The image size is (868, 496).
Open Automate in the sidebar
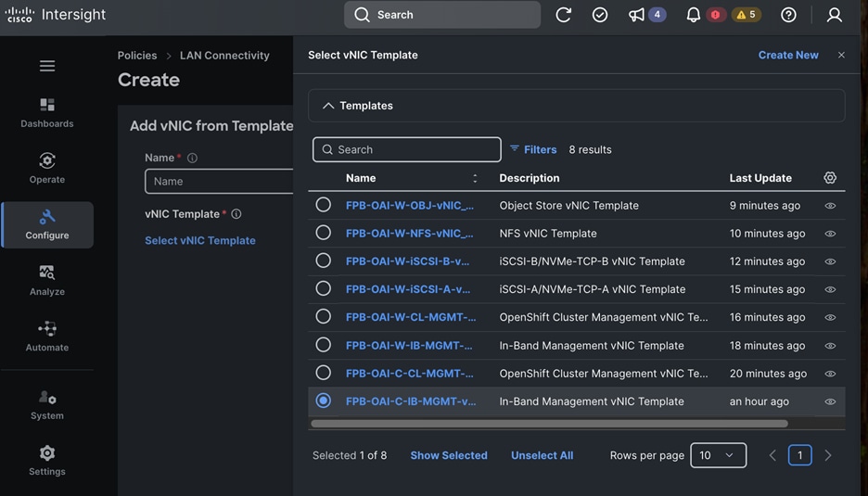pyautogui.click(x=47, y=337)
